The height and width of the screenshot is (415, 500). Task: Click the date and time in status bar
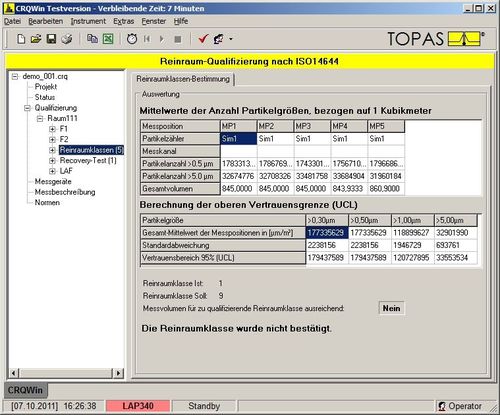coord(54,406)
